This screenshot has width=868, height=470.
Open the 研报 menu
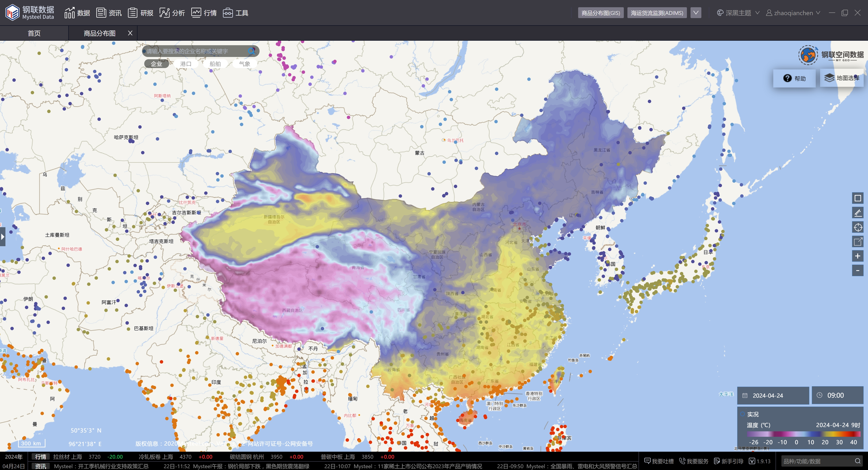point(140,13)
